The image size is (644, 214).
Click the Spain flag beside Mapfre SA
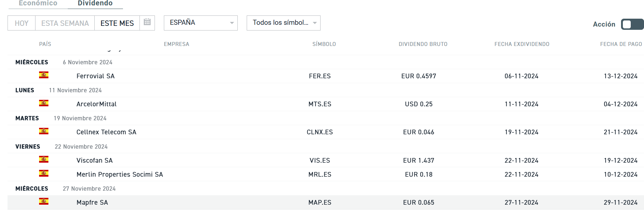pyautogui.click(x=44, y=201)
